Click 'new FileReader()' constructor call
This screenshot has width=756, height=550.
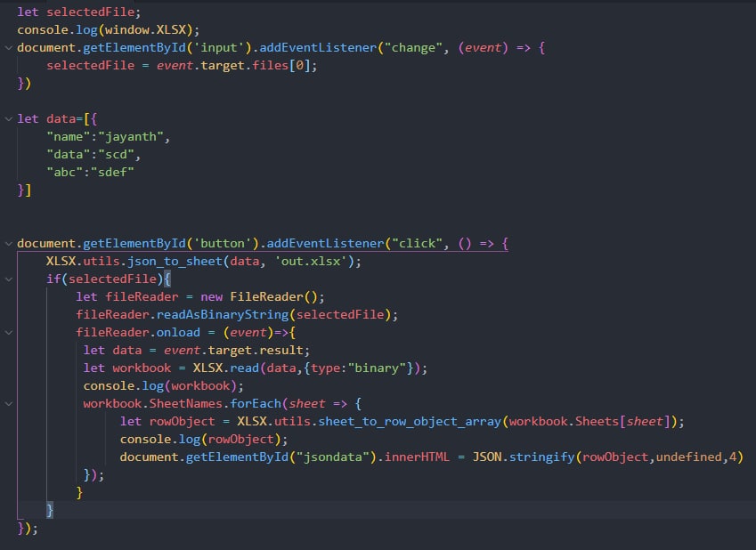(259, 297)
